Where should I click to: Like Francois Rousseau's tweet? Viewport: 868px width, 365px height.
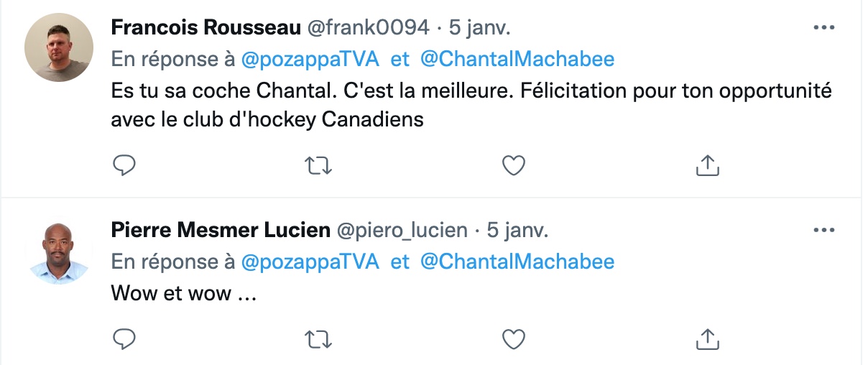(x=513, y=166)
